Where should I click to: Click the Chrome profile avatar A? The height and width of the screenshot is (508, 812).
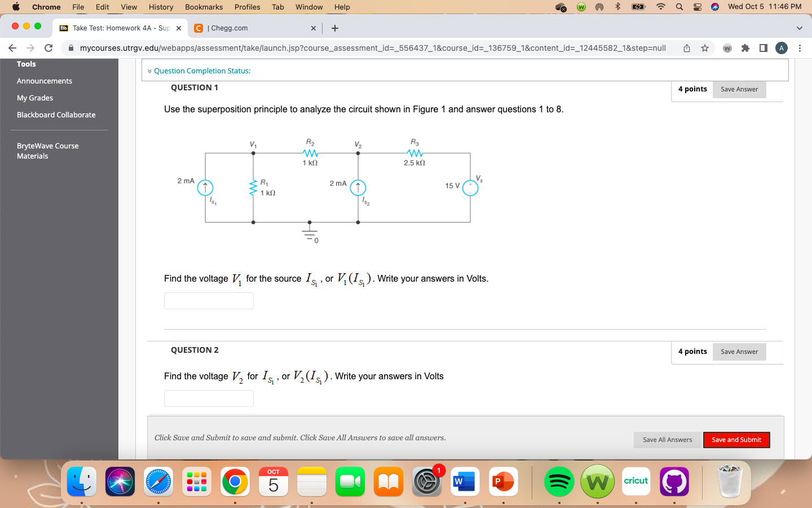[x=782, y=48]
